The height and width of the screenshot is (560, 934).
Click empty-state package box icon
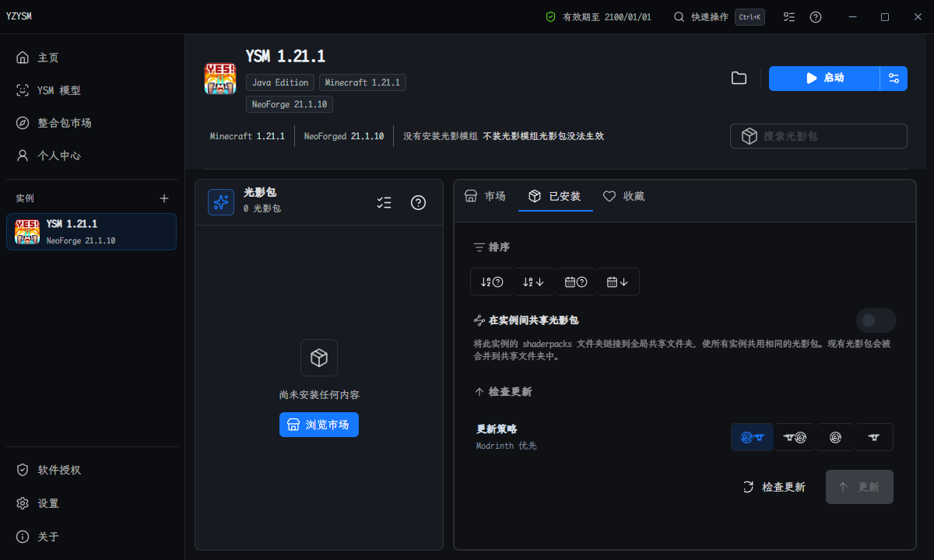[319, 358]
